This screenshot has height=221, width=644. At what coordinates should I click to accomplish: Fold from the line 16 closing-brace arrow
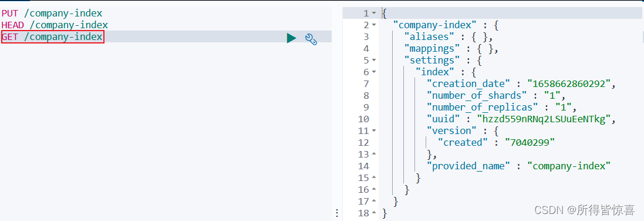374,190
